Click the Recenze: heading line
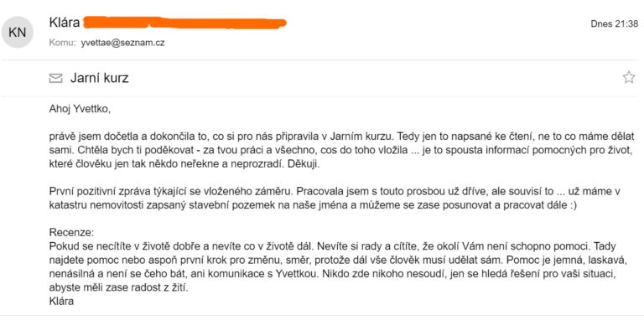The height and width of the screenshot is (320, 644). pyautogui.click(x=72, y=233)
